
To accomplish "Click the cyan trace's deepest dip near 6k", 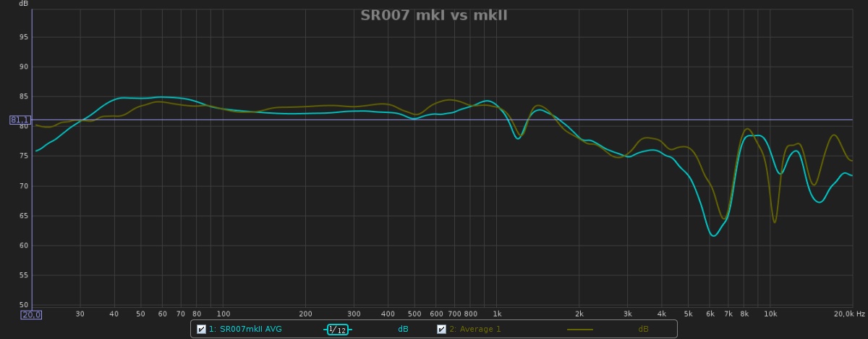I will pyautogui.click(x=713, y=235).
